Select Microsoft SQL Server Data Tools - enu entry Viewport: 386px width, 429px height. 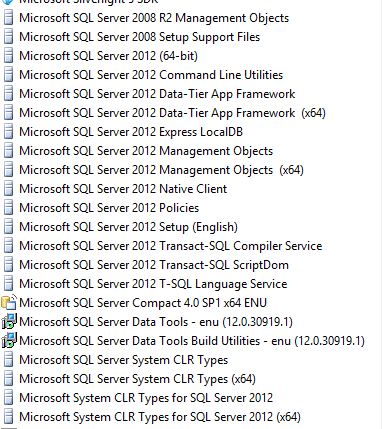point(156,322)
